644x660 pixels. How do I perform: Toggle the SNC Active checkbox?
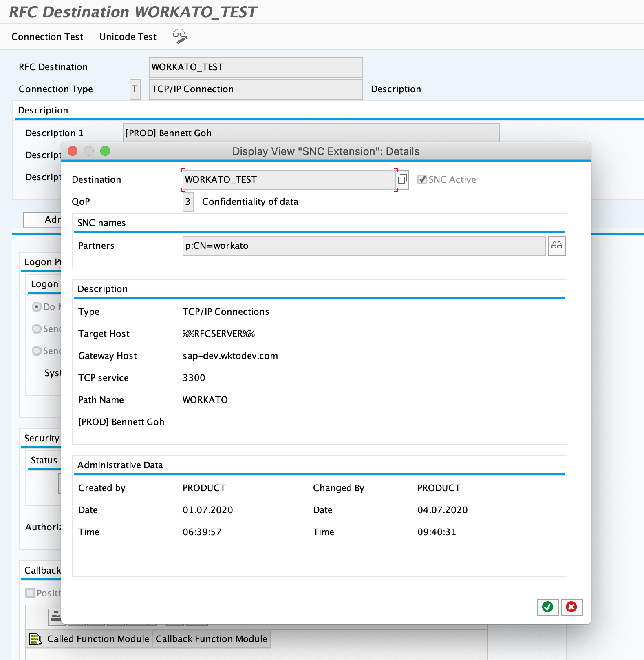pos(422,179)
